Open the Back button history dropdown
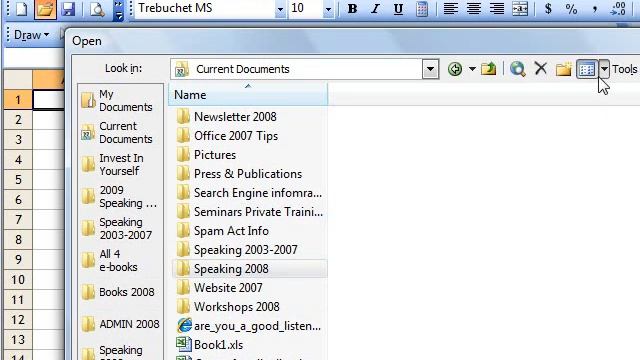This screenshot has width=640, height=360. [472, 69]
